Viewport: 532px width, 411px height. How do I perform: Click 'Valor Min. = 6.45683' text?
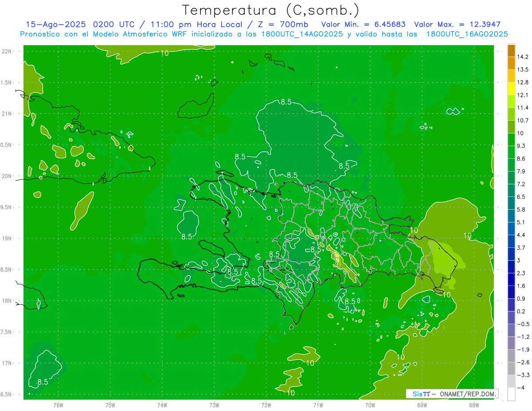coord(364,24)
